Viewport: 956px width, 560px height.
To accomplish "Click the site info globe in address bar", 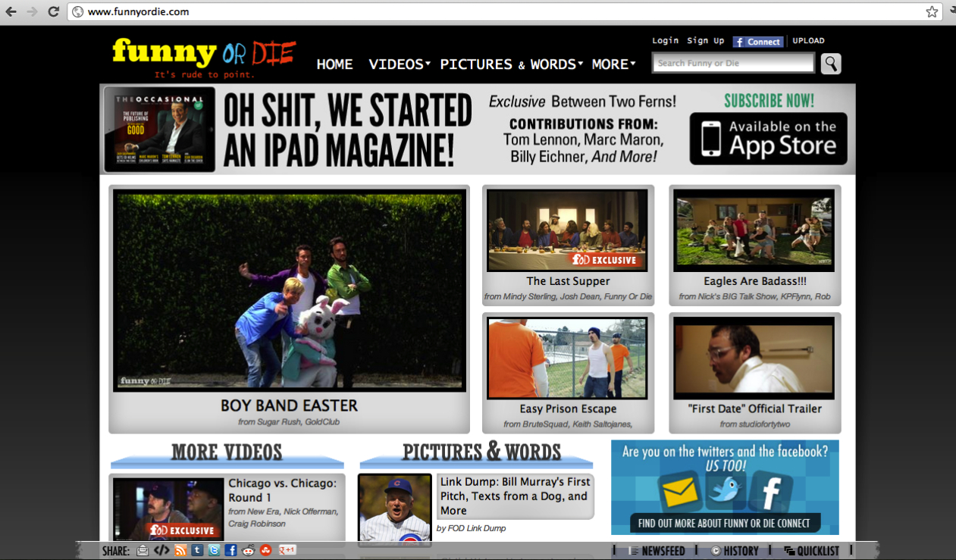I will pos(77,11).
